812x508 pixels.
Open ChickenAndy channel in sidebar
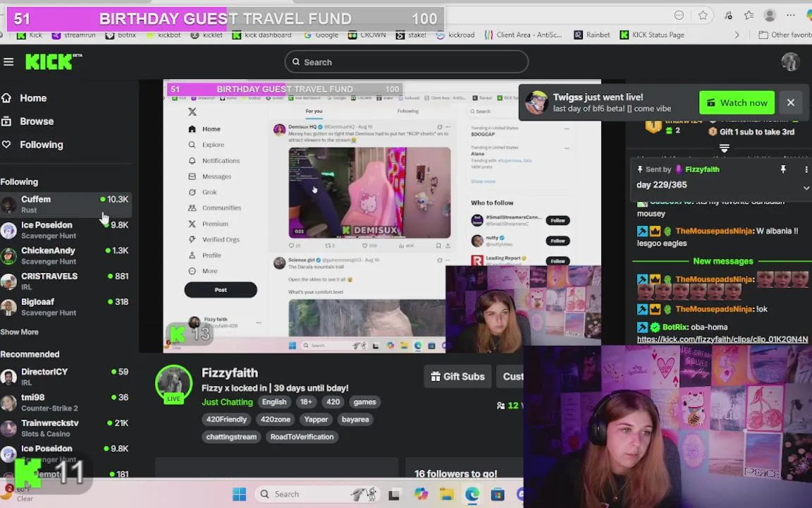tap(66, 255)
